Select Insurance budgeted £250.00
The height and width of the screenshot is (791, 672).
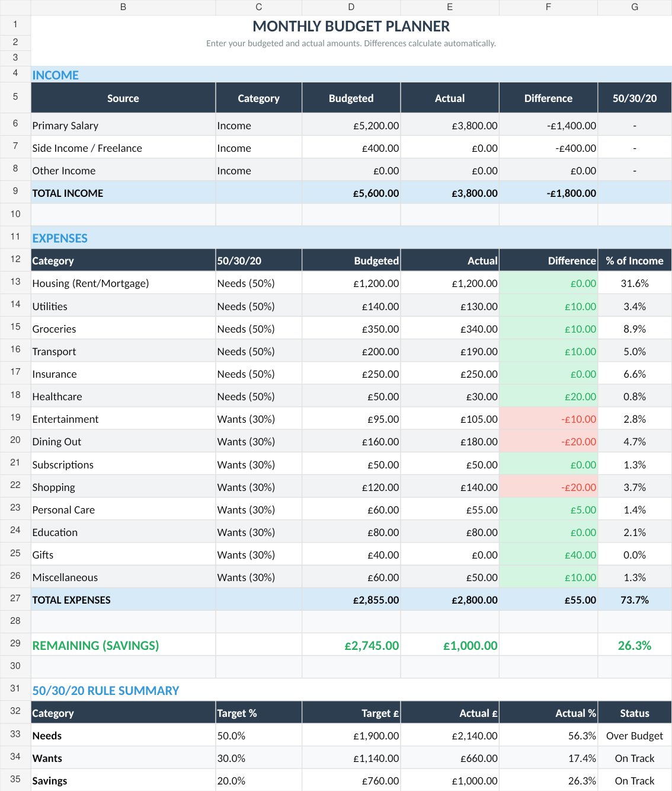(351, 374)
